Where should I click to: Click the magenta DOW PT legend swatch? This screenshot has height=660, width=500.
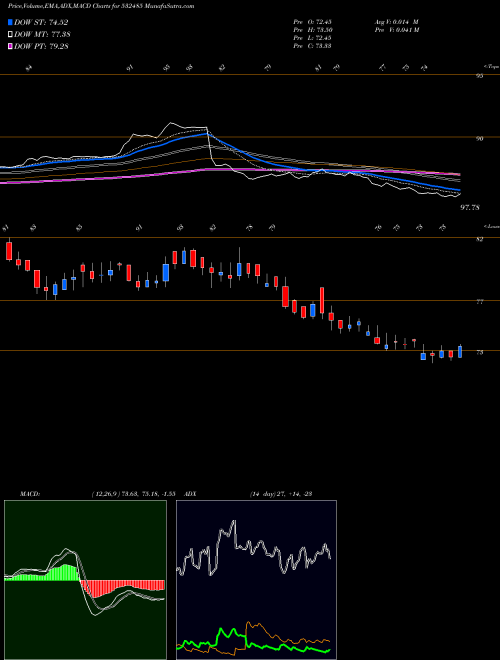click(10, 46)
